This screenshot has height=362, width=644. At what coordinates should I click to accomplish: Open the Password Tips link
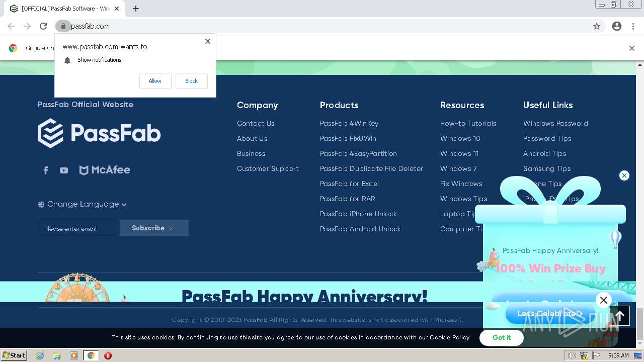[547, 138]
